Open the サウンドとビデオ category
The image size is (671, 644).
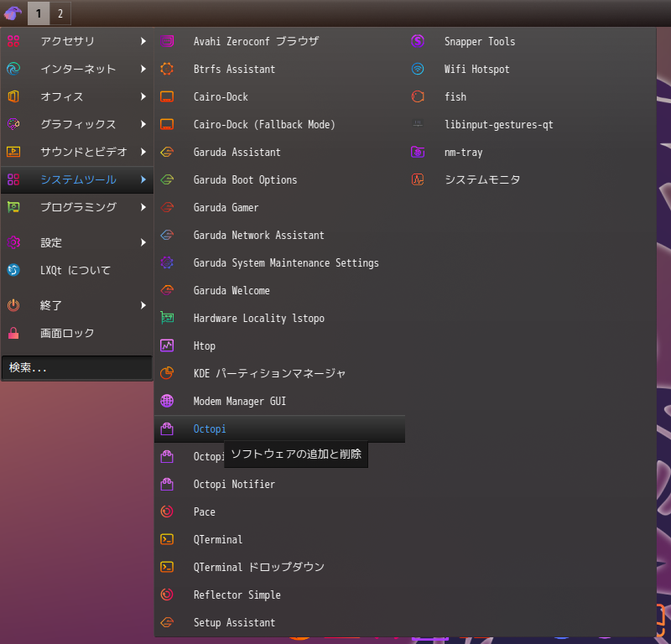pos(77,152)
